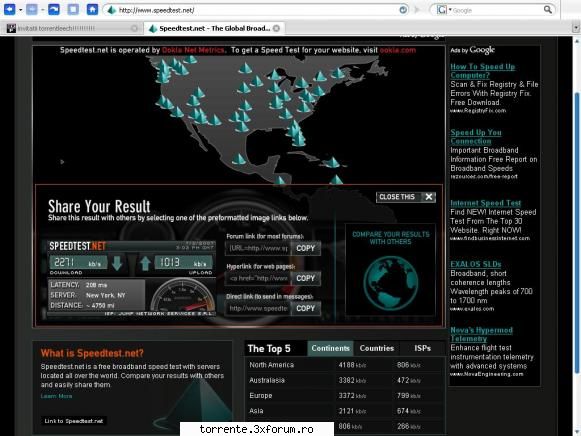Image resolution: width=581 pixels, height=436 pixels.
Task: Click the browser Back arrow button
Action: [x=9, y=9]
